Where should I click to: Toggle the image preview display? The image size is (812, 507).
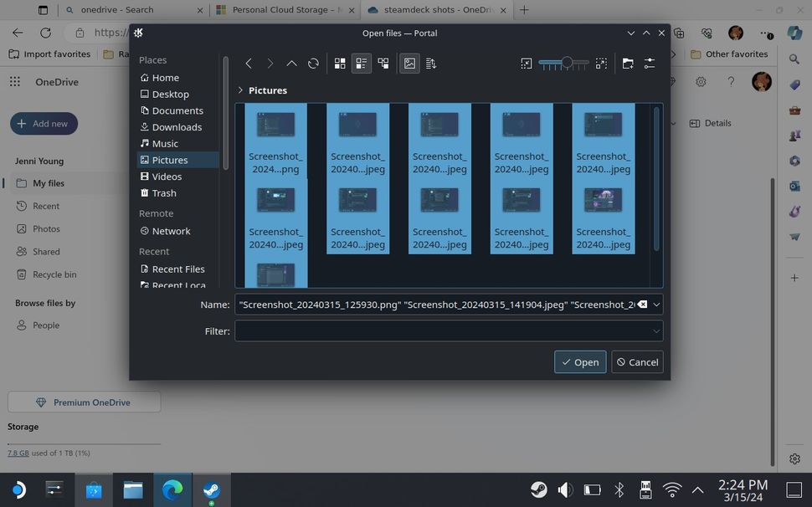(x=409, y=64)
